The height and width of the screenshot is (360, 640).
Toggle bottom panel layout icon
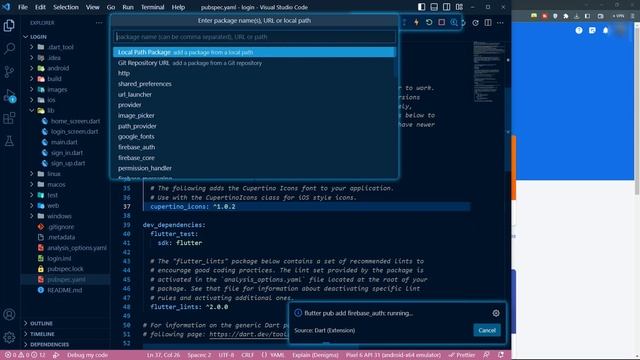click(434, 7)
